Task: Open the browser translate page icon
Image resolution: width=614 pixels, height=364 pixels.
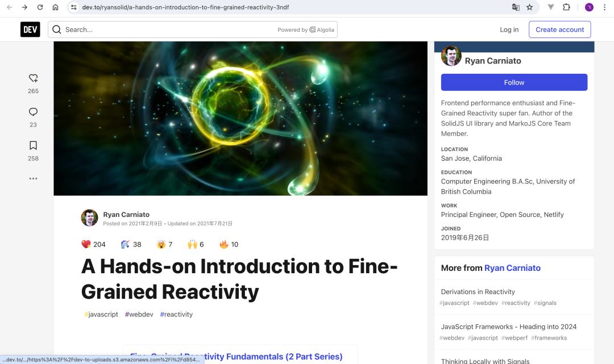Action: click(x=516, y=7)
